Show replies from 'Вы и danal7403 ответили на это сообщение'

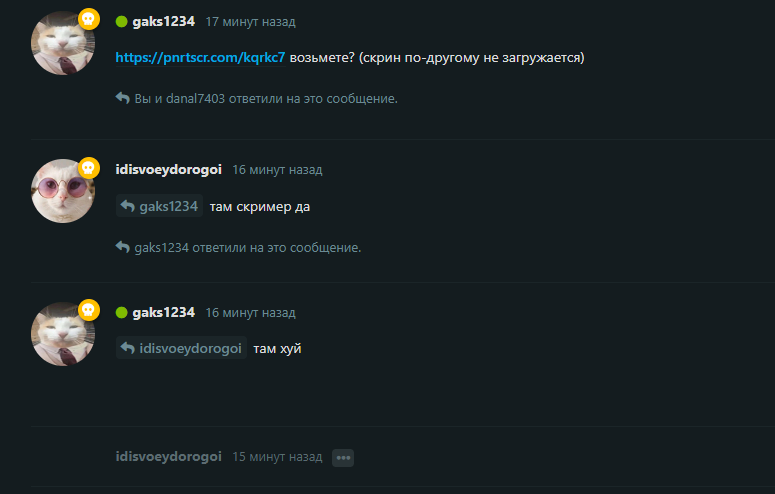point(266,98)
